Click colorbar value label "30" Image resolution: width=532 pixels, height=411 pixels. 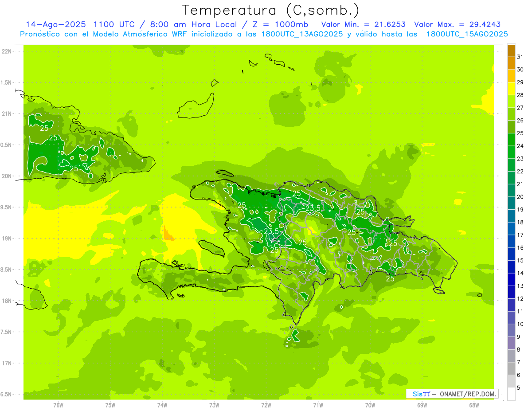tap(520, 70)
